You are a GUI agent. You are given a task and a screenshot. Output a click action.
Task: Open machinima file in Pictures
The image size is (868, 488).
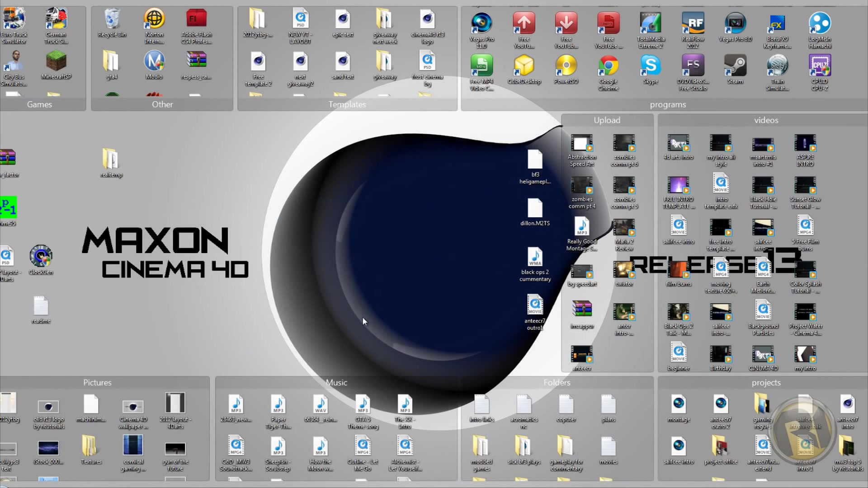click(91, 408)
